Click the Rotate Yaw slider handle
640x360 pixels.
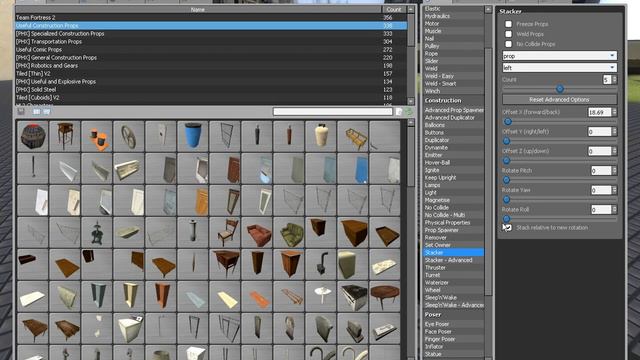coord(507,200)
